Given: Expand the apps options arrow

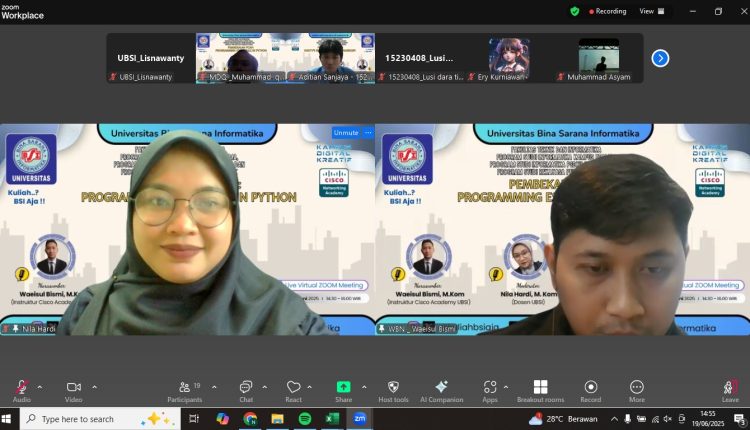Looking at the screenshot, I should coord(506,387).
